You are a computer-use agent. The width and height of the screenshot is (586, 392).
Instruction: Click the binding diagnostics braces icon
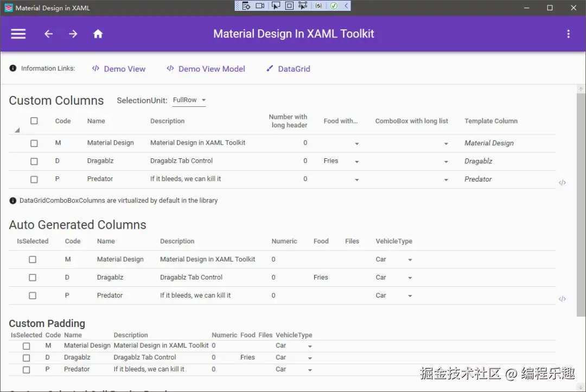(319, 5)
